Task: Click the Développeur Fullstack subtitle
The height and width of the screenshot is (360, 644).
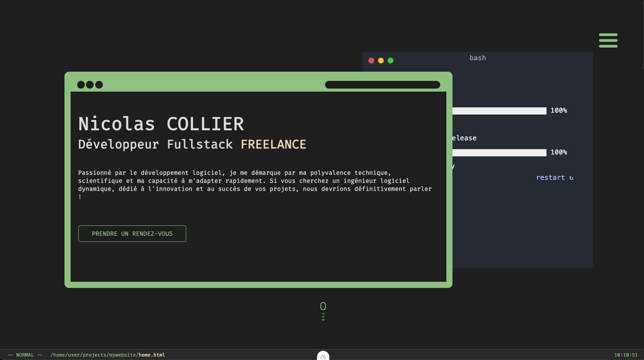Action: [155, 145]
